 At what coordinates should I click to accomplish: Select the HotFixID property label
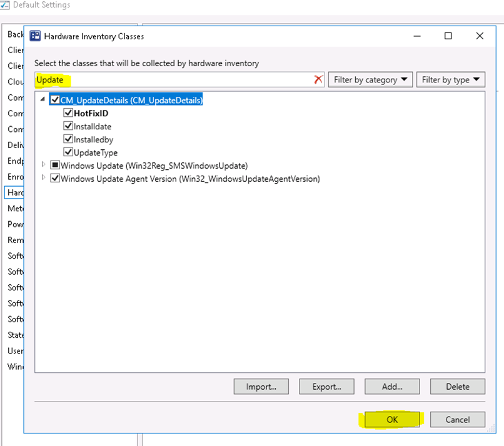click(91, 113)
